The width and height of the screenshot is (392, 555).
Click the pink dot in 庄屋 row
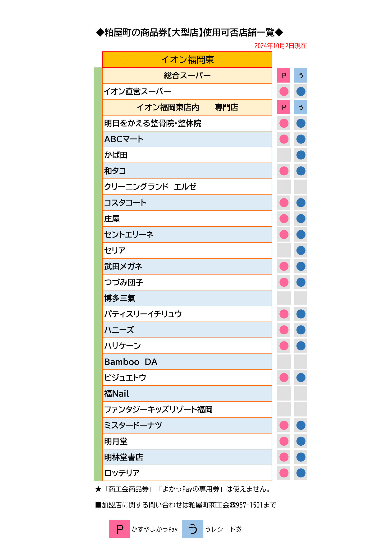pyautogui.click(x=284, y=219)
